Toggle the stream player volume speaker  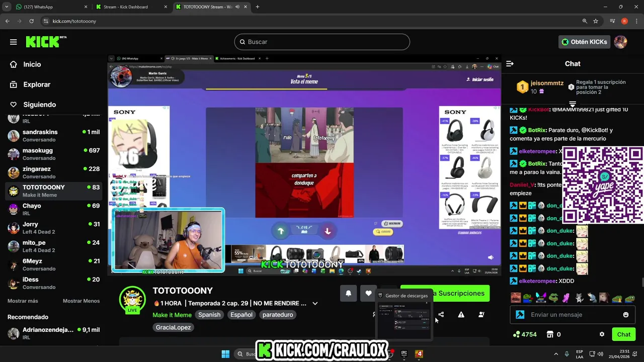[x=491, y=257]
